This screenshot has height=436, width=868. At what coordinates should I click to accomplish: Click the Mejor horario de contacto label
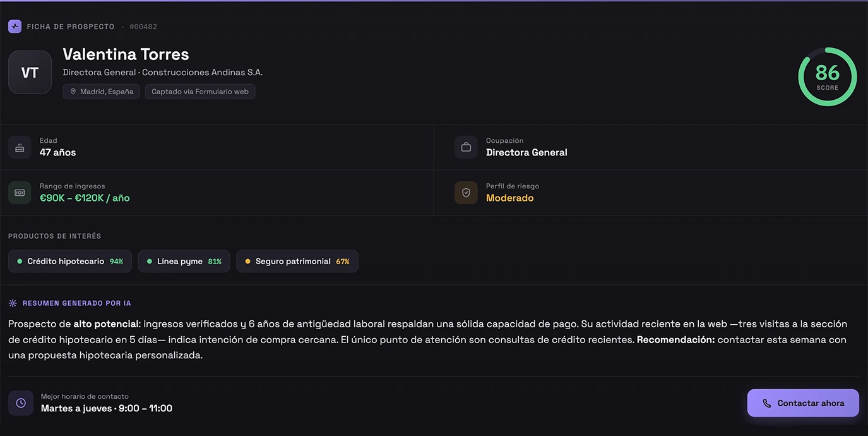click(85, 396)
